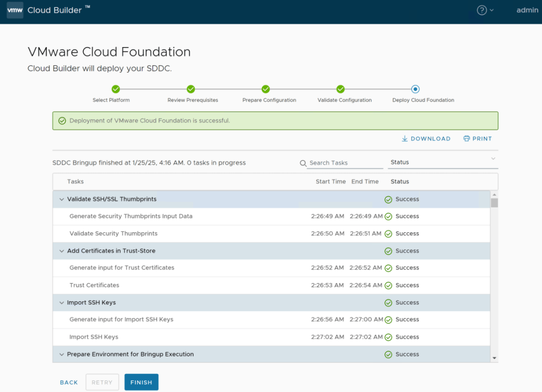Click the green success icon in banner
Viewport: 542px width, 392px height.
63,121
